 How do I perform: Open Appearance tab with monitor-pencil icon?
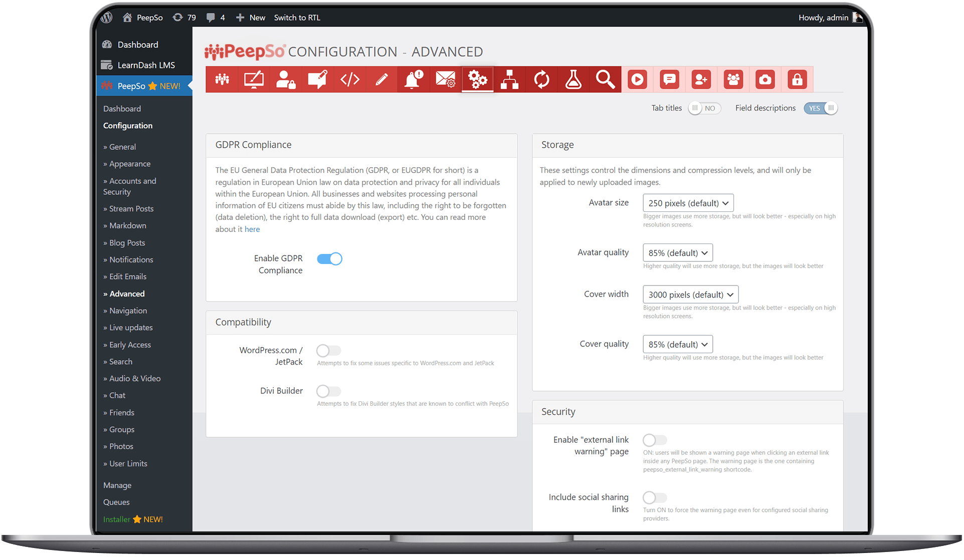[x=254, y=80]
